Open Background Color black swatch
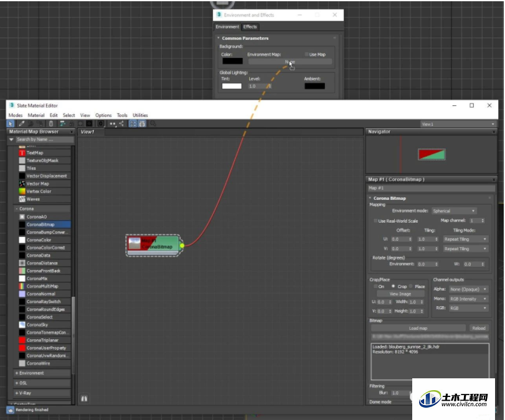The width and height of the screenshot is (505, 420). coord(232,61)
